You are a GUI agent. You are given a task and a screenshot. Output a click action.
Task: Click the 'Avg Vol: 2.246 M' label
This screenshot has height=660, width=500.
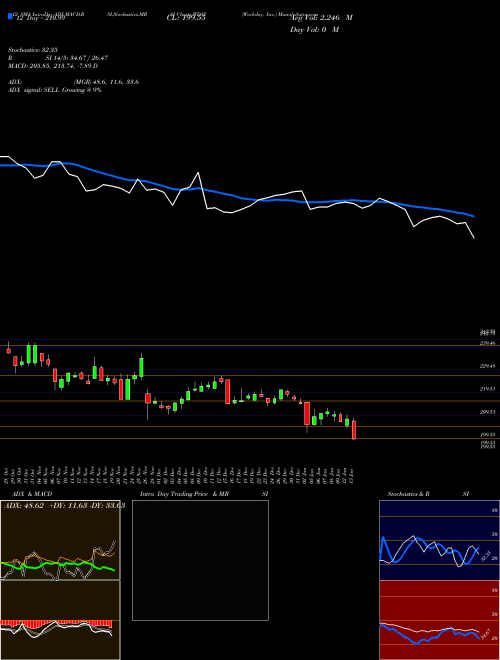tap(320, 18)
